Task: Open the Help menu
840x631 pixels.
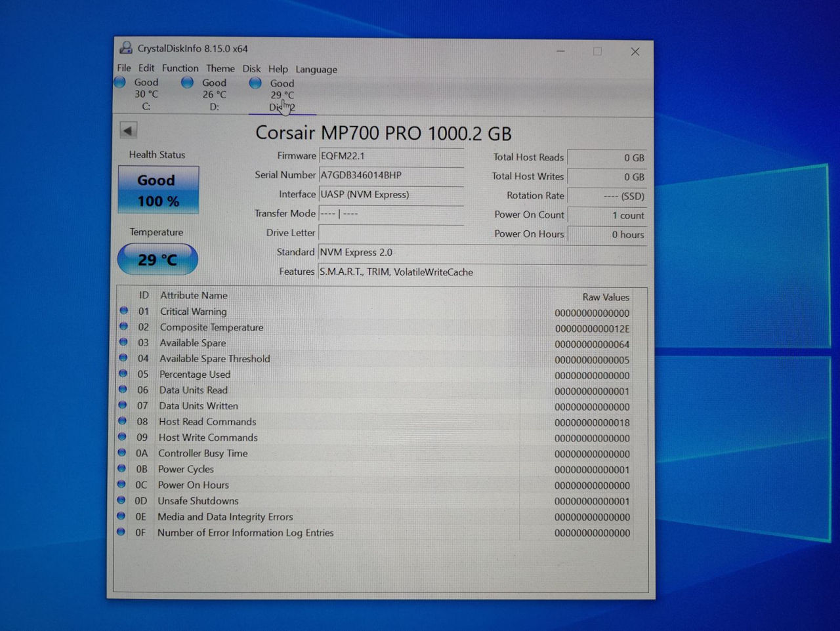Action: (x=278, y=69)
